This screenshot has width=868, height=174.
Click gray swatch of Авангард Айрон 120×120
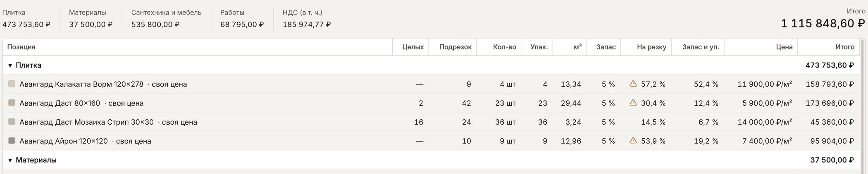[12, 141]
